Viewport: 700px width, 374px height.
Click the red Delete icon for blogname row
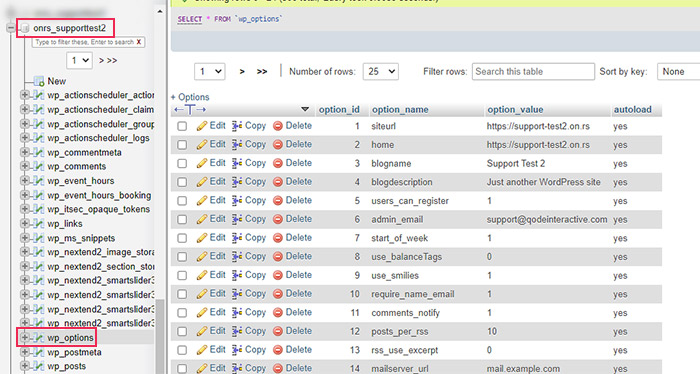(278, 163)
